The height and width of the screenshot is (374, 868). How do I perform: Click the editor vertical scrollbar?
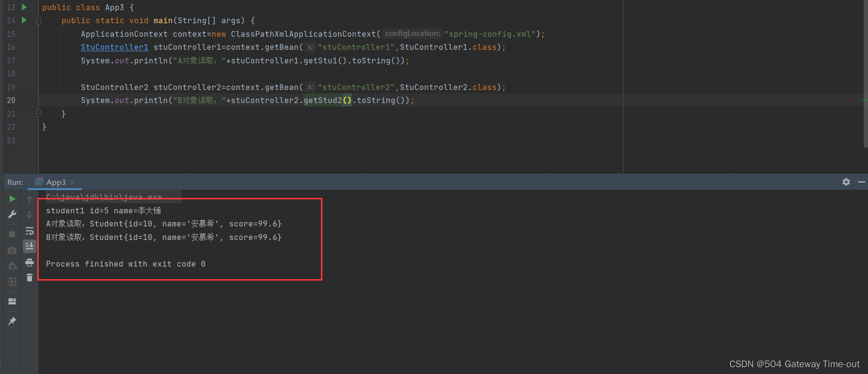point(866,74)
